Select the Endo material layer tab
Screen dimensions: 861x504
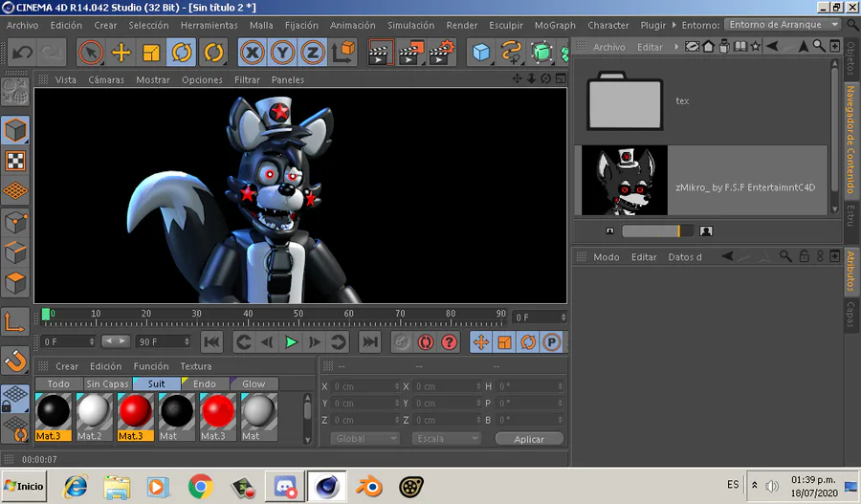click(205, 383)
